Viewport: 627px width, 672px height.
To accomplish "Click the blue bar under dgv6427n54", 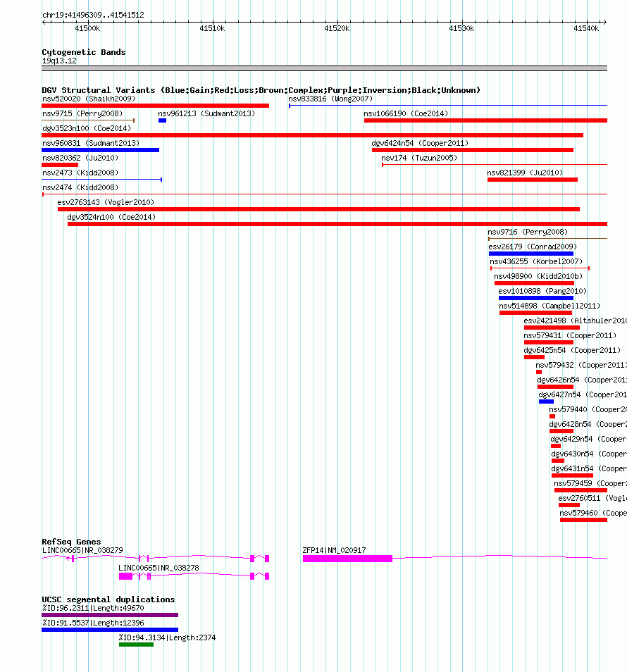I will coord(546,402).
